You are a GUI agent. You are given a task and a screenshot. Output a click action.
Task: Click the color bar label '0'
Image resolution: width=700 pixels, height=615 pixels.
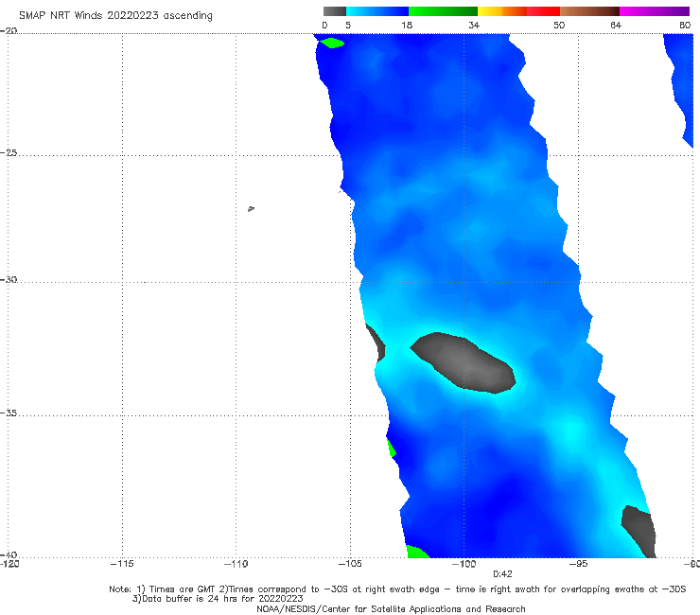[324, 26]
